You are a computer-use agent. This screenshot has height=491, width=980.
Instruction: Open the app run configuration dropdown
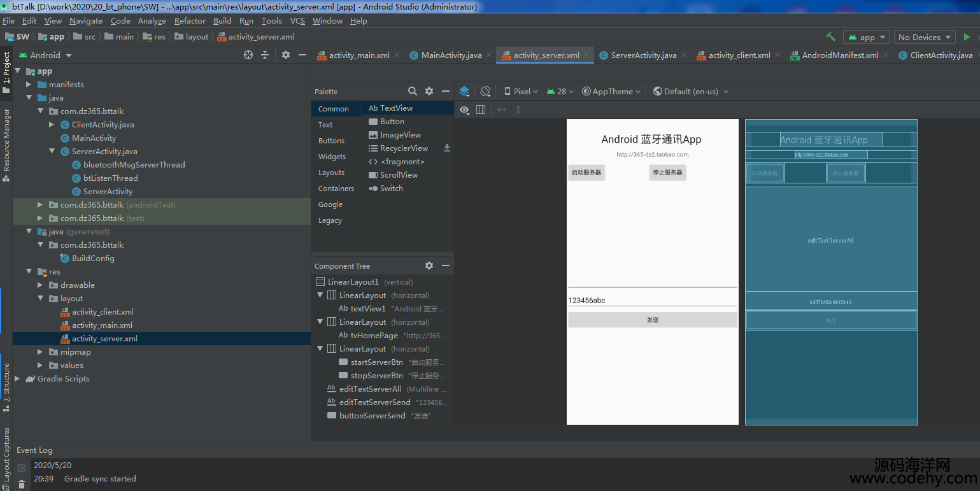[867, 37]
